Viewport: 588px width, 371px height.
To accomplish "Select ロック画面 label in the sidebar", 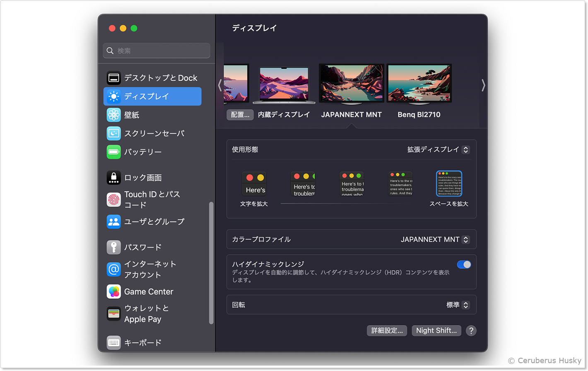I will click(x=143, y=178).
